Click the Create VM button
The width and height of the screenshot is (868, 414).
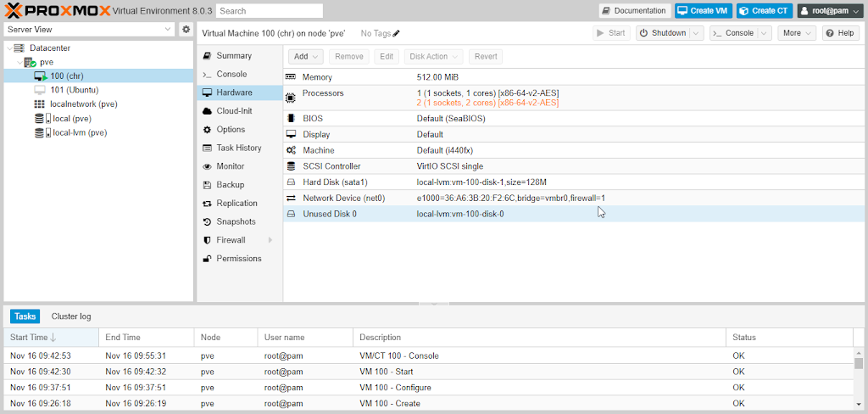(x=703, y=10)
